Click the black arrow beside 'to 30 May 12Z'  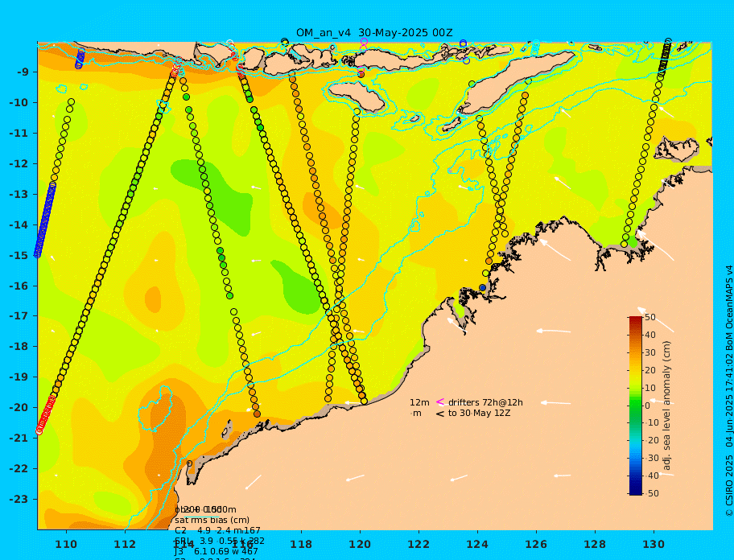[440, 414]
